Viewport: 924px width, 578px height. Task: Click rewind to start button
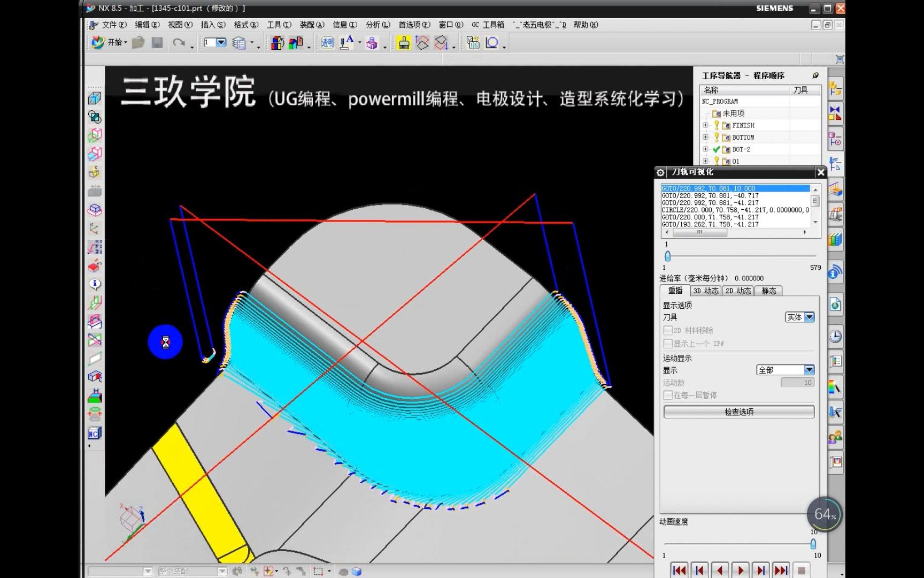[x=679, y=571]
